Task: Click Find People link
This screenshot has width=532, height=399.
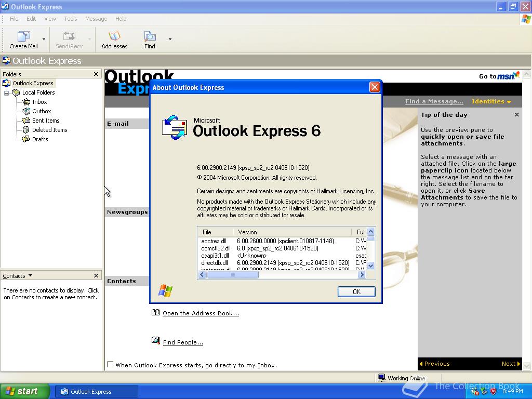Action: (x=183, y=342)
